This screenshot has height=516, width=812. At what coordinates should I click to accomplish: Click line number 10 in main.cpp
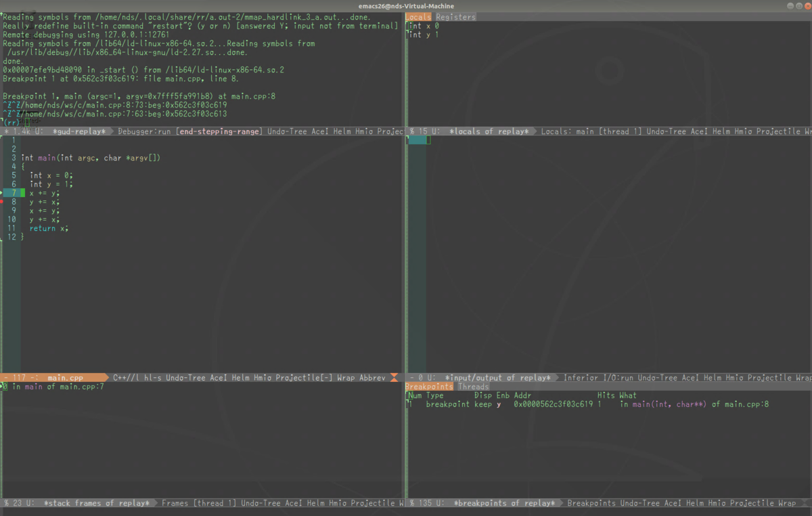point(12,219)
